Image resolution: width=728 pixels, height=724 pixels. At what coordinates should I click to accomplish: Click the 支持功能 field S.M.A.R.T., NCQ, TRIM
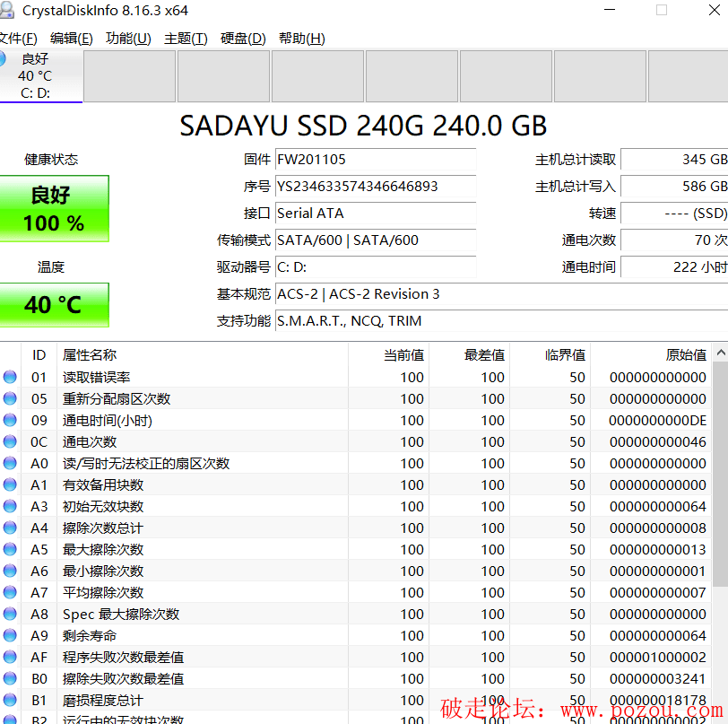pyautogui.click(x=501, y=321)
